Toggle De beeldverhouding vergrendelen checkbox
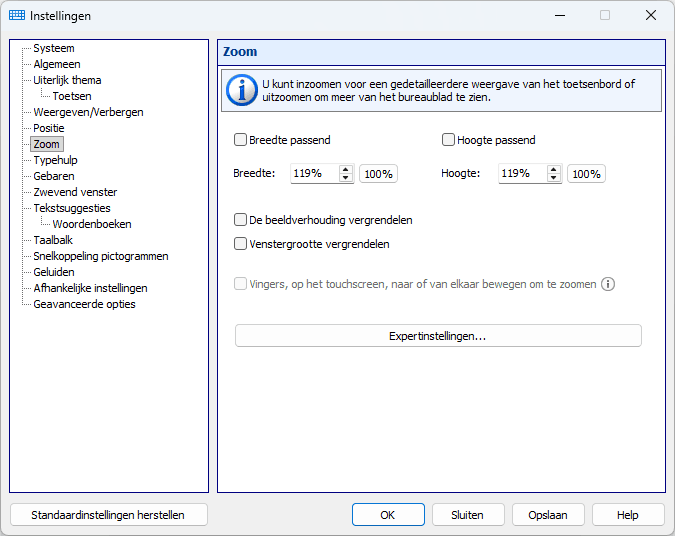Screen dimensions: 675x536 coord(240,220)
